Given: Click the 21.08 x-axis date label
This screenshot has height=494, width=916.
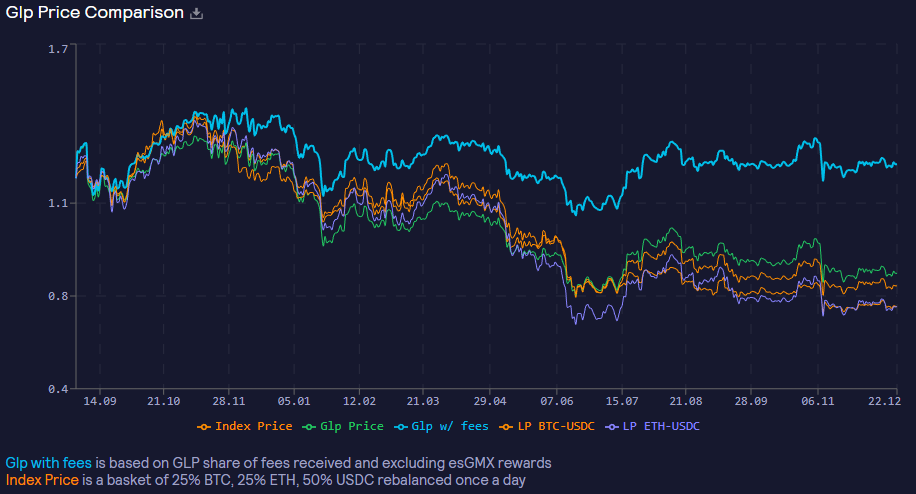Looking at the screenshot, I should [x=686, y=401].
